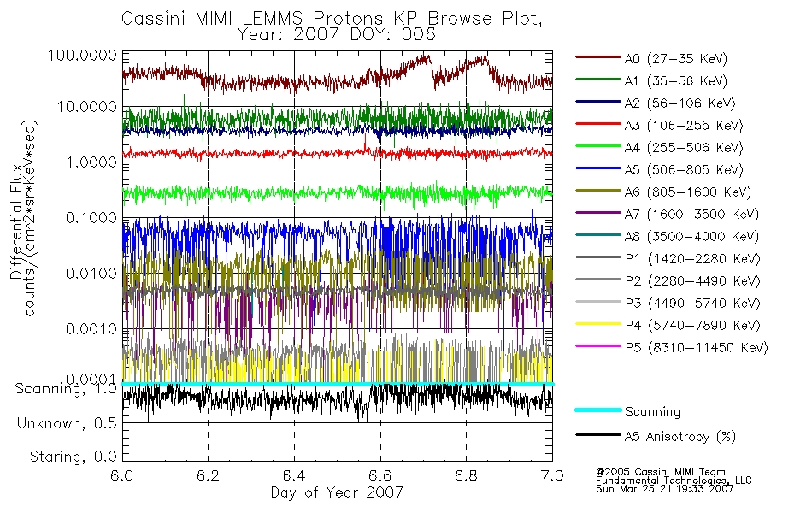Click the 100.0000 y-axis tick label
This screenshot has height=513, width=812.
(x=82, y=55)
